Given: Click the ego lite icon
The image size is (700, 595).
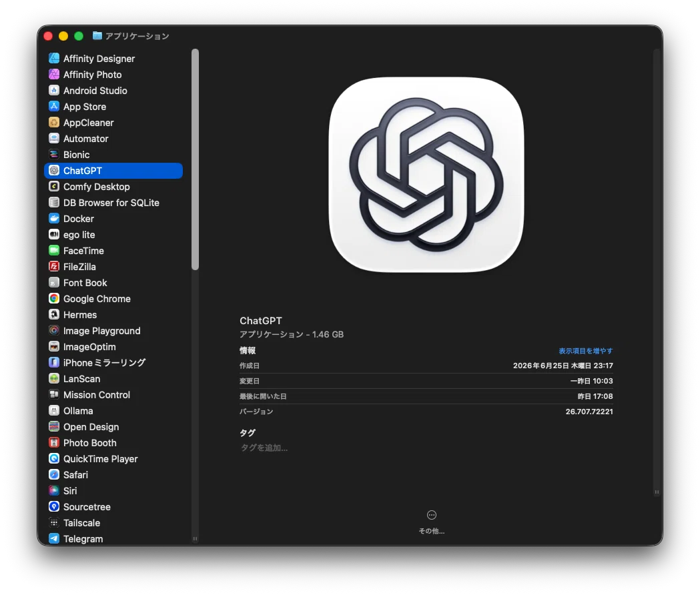Looking at the screenshot, I should click(x=54, y=234).
